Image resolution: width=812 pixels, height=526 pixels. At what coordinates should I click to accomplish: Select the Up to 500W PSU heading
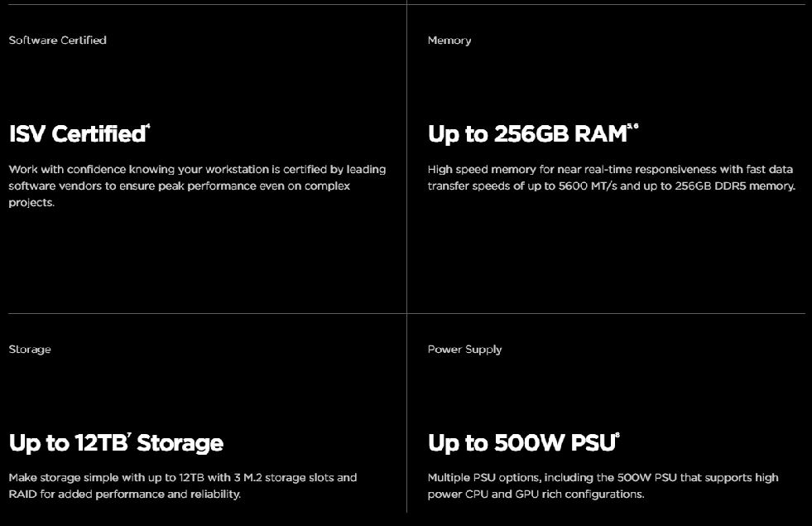(x=521, y=443)
